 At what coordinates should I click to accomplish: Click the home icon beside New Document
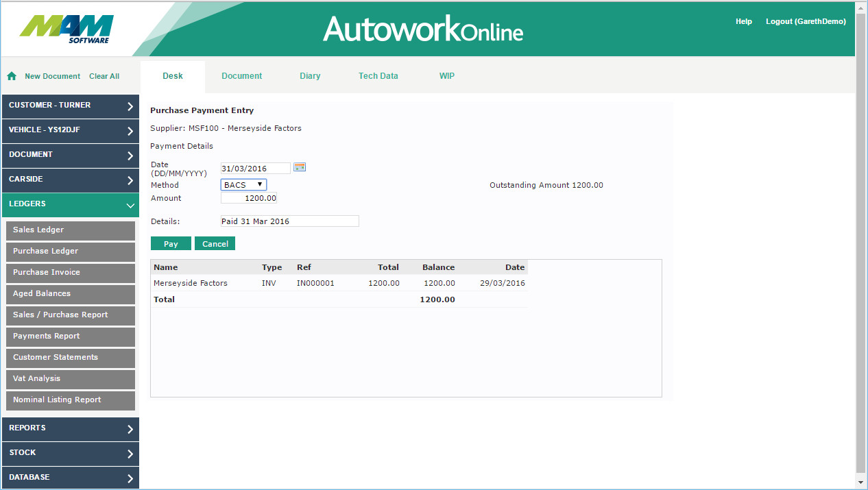12,76
